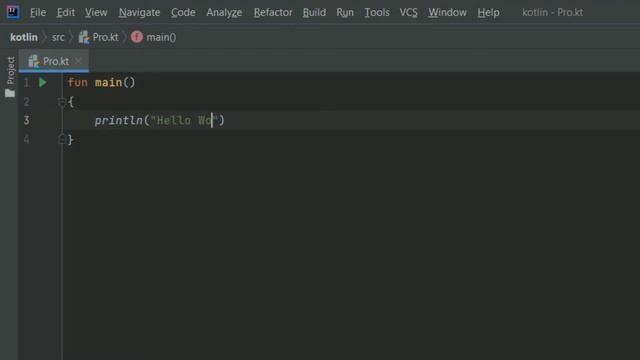Click the fun keyword on line 1
Image resolution: width=640 pixels, height=360 pixels.
coord(78,82)
